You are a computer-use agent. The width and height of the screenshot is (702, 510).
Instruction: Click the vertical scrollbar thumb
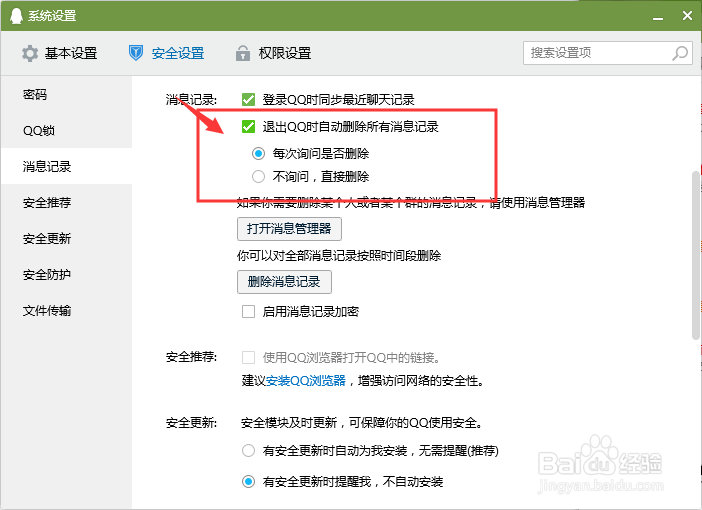[x=695, y=255]
